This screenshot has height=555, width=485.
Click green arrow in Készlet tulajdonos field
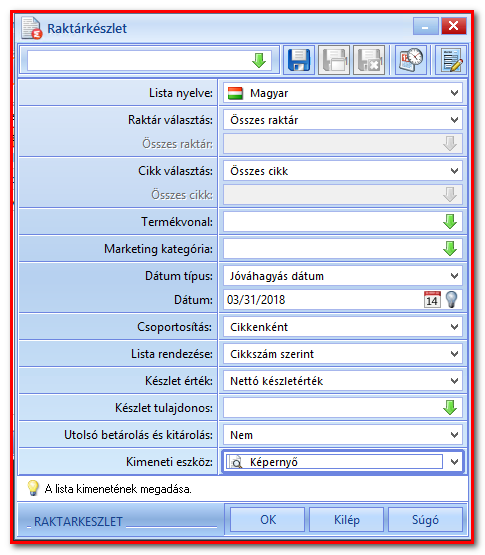pyautogui.click(x=450, y=408)
